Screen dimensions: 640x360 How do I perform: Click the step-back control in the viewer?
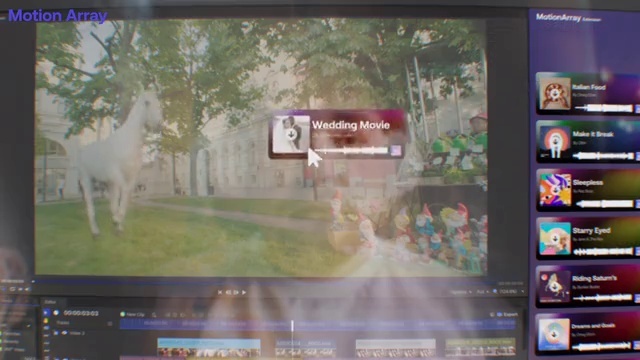228,292
